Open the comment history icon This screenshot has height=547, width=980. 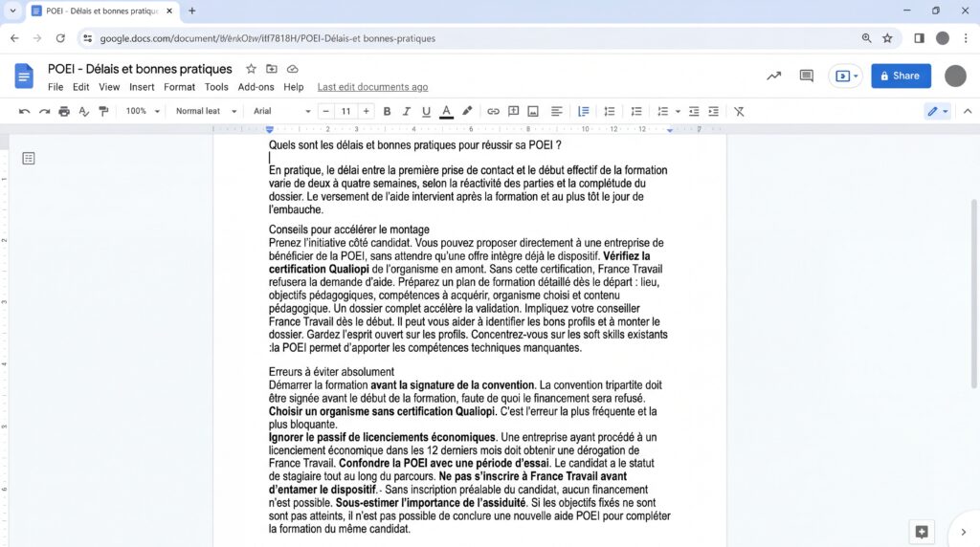(x=806, y=76)
